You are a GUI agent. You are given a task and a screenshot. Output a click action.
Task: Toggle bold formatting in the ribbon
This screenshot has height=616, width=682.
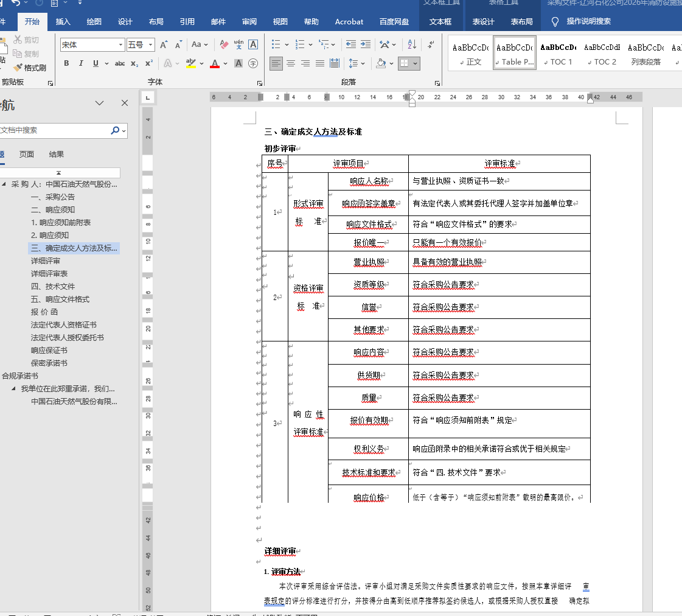66,63
